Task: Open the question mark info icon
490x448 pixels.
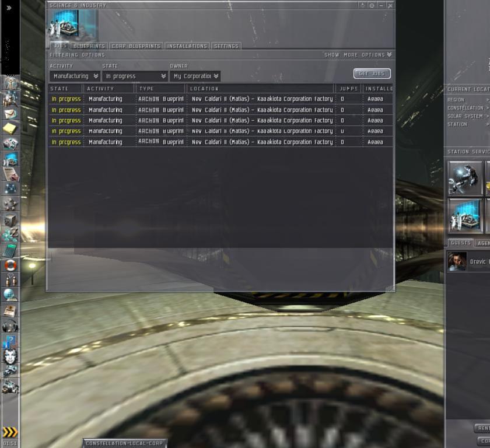Action: (x=10, y=341)
